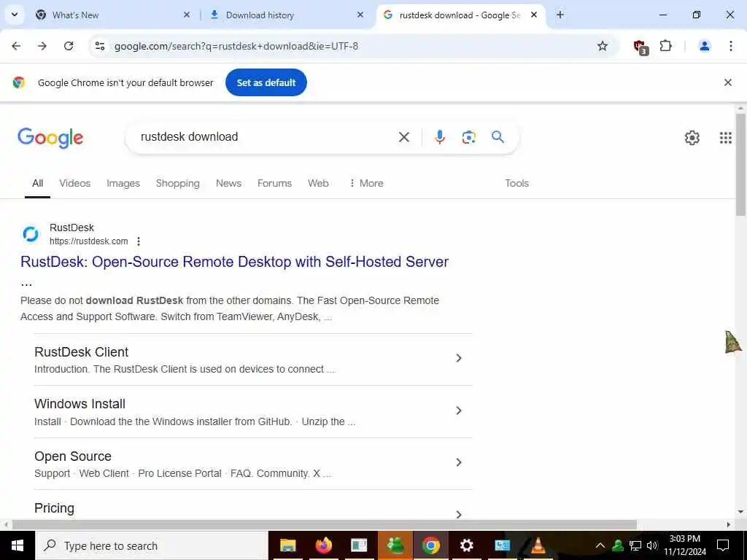Screen dimensions: 747x560
Task: Select the Forums search filter
Action: pyautogui.click(x=274, y=183)
